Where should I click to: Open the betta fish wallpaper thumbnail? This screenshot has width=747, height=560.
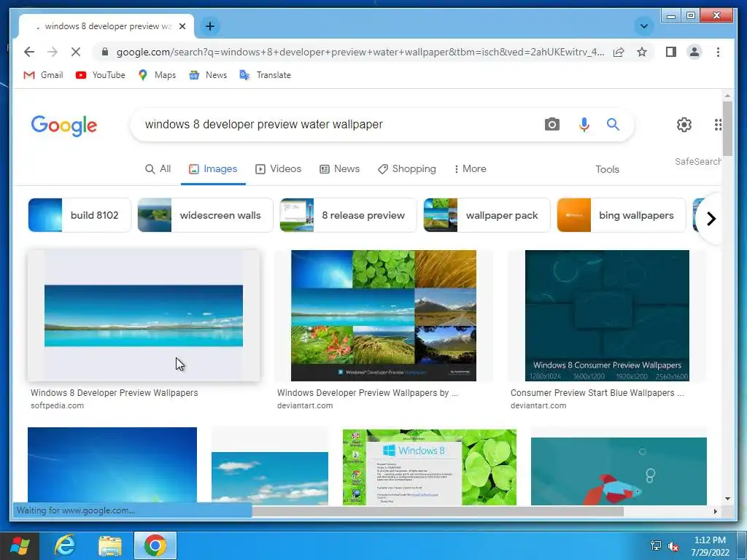pyautogui.click(x=619, y=471)
